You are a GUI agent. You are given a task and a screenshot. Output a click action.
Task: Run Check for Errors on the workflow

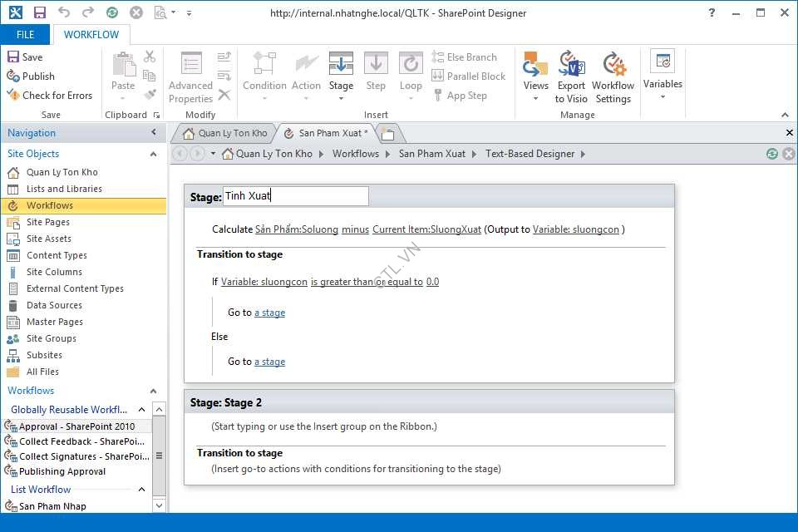click(x=49, y=96)
